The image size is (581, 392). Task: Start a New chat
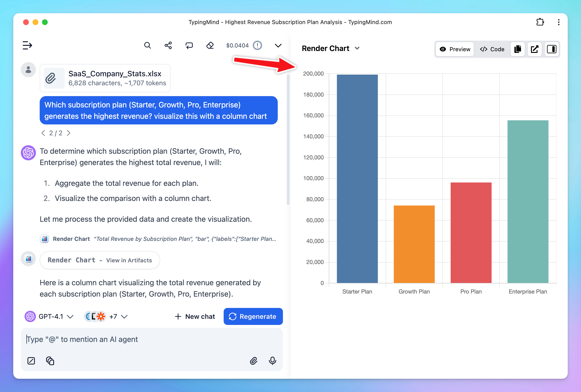pos(195,316)
